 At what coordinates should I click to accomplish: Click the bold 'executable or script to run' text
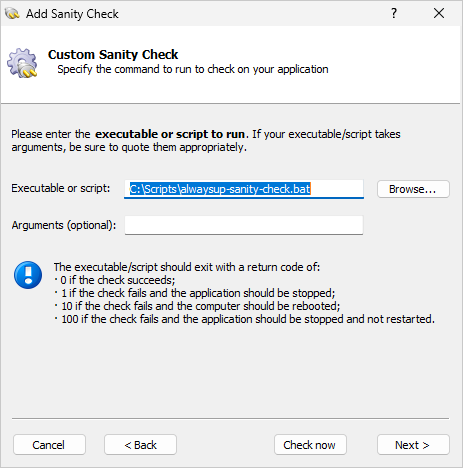click(x=170, y=134)
